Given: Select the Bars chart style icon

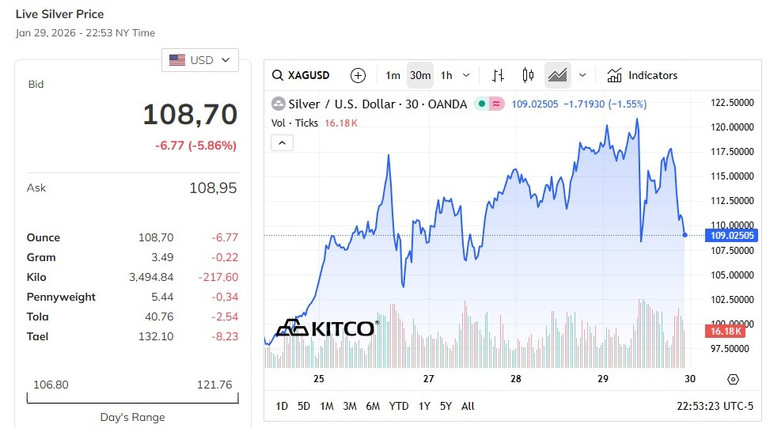Looking at the screenshot, I should click(499, 75).
